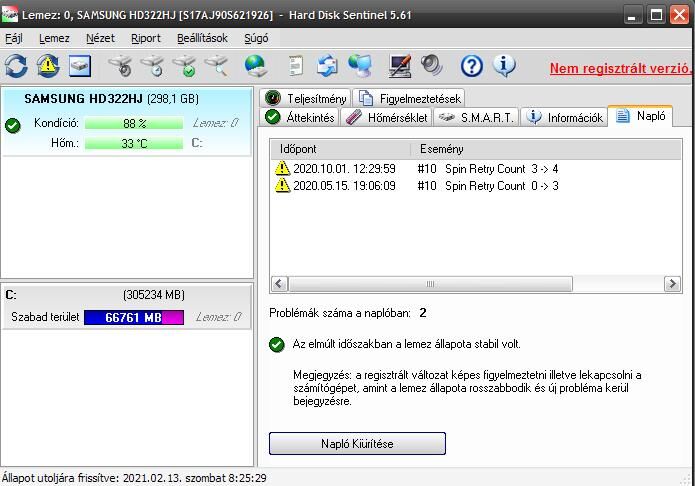The width and height of the screenshot is (695, 486).
Task: Click green status check next to Kondíció
Action: 13,125
